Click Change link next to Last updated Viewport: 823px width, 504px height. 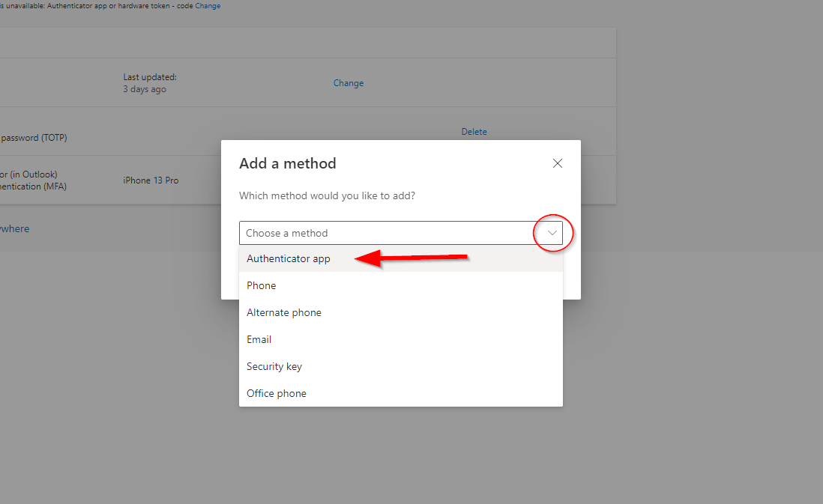click(x=349, y=83)
